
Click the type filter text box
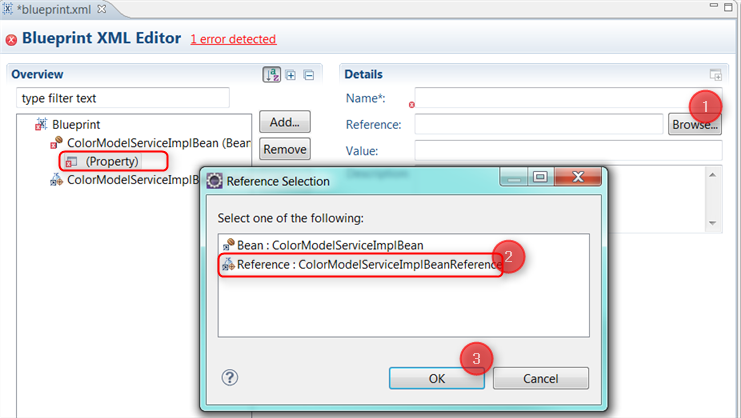point(123,99)
